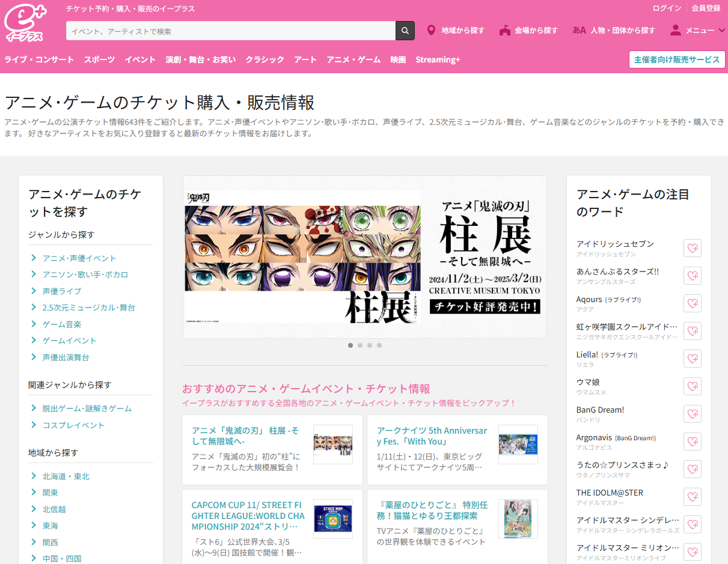Screen dimensions: 728x564
Task: Select 北海道・東北 region
Action: tap(66, 476)
